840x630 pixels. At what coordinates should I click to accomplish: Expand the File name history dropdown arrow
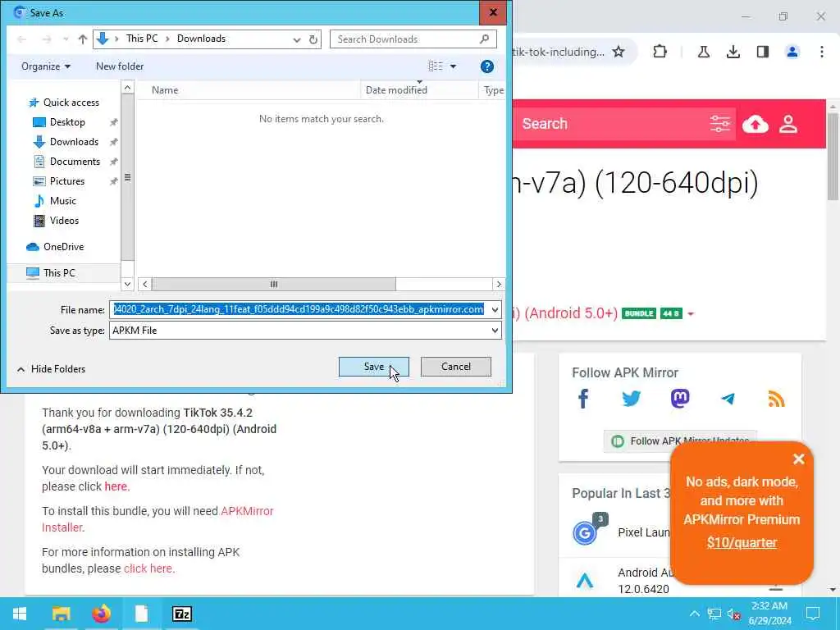495,309
